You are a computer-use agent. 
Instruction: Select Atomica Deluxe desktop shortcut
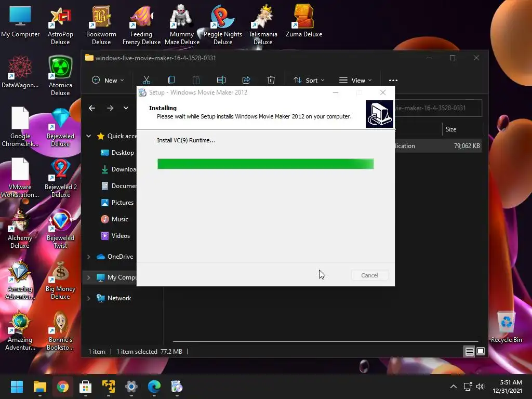tap(60, 76)
